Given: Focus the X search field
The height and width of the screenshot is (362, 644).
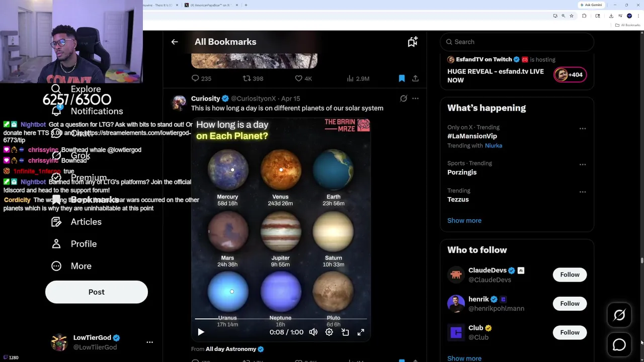Looking at the screenshot, I should tap(517, 42).
